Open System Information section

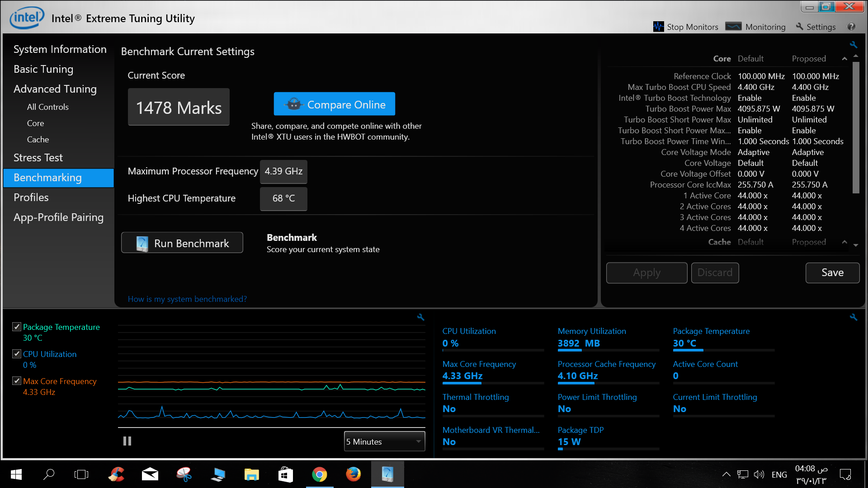[60, 49]
